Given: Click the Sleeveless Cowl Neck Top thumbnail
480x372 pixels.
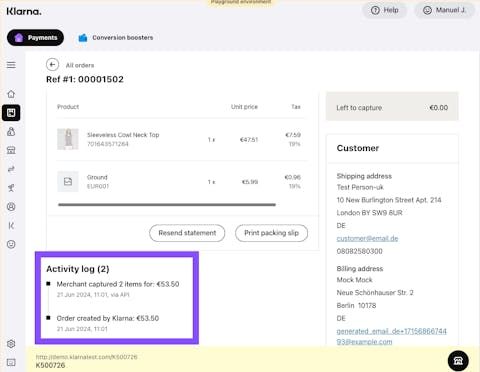Looking at the screenshot, I should (x=68, y=139).
